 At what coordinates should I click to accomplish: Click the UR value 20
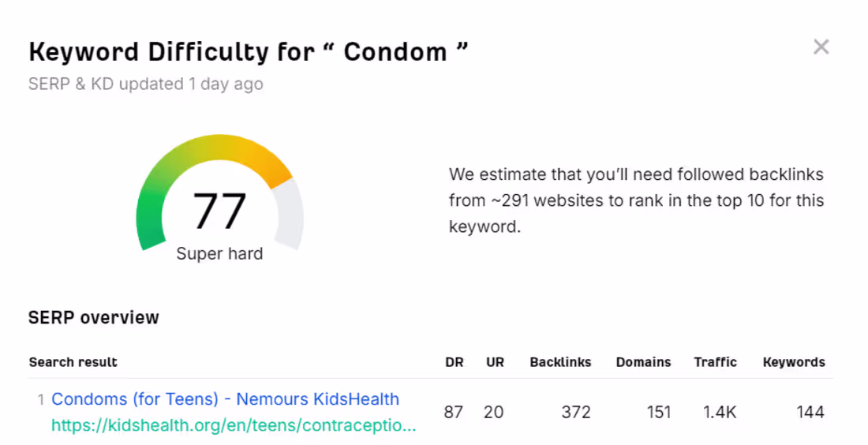pos(494,412)
